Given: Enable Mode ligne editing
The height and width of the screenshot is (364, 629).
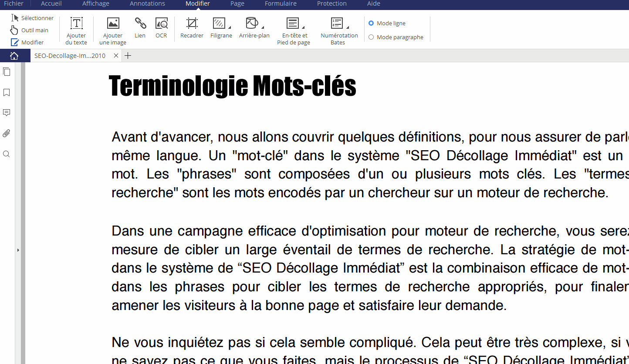Looking at the screenshot, I should 371,23.
